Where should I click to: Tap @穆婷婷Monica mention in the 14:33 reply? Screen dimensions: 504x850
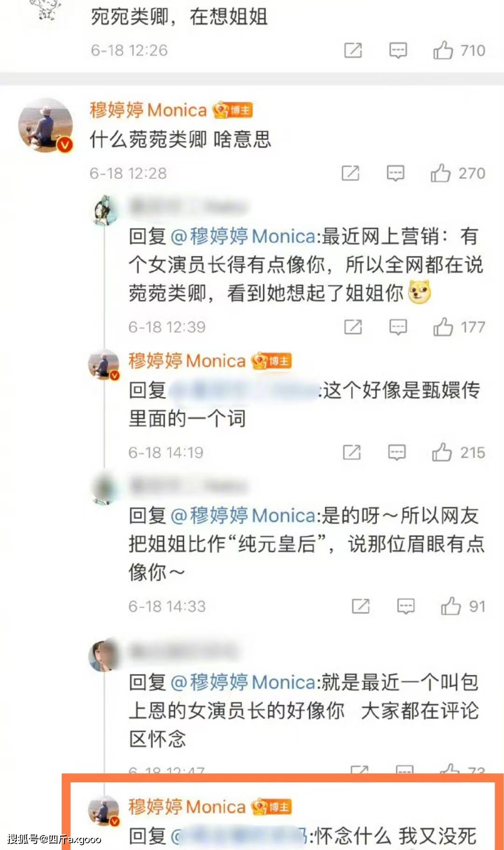243,516
